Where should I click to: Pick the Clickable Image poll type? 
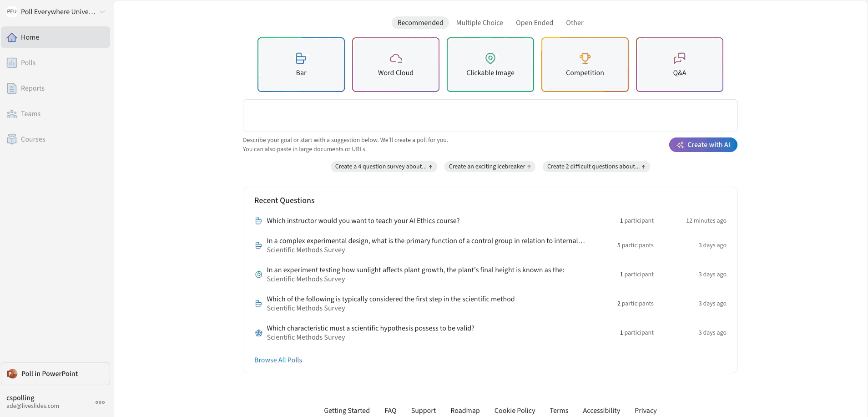[x=490, y=65]
